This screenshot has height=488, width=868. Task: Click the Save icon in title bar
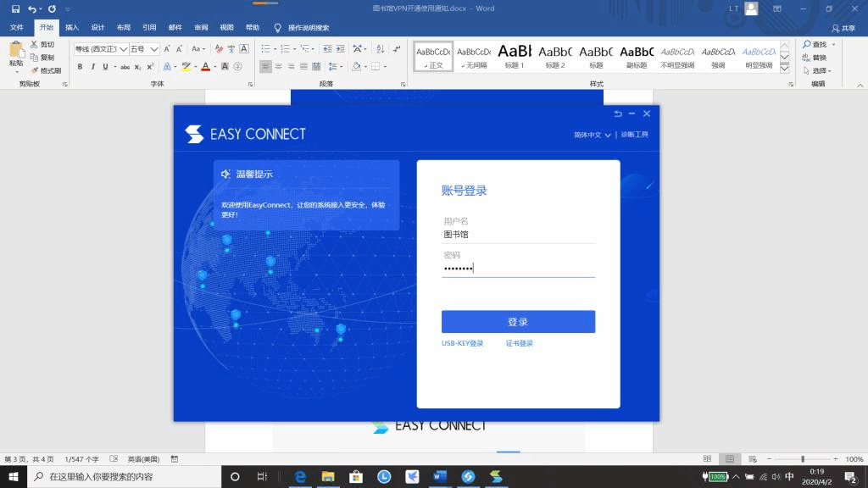tap(15, 8)
